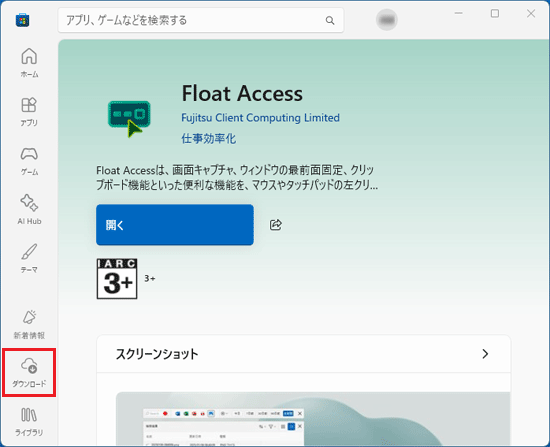This screenshot has width=550, height=447.
Task: Open the ダウンロード page
Action: tap(29, 373)
